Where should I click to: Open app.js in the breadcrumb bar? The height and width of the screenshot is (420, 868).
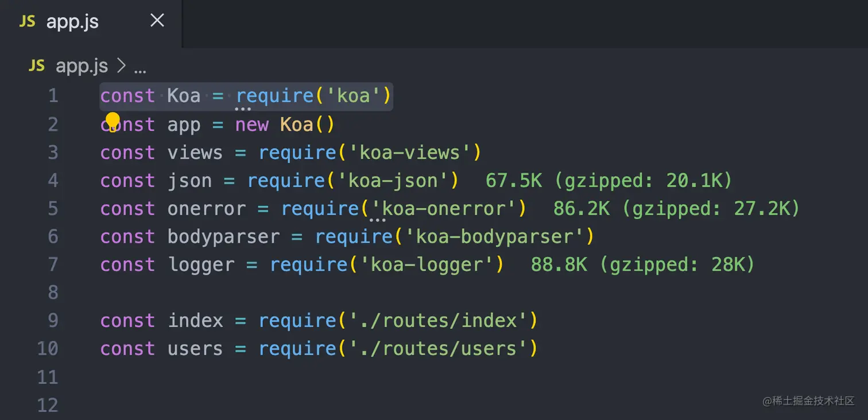[82, 66]
